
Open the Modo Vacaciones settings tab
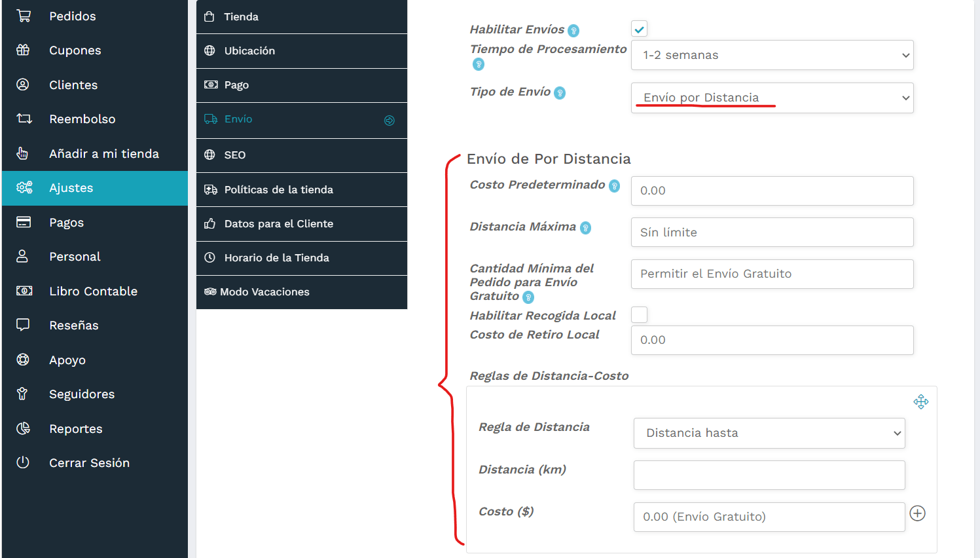[x=264, y=292]
